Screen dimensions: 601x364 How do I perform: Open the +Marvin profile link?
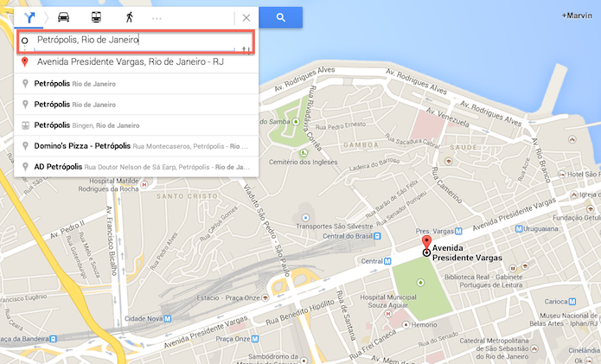click(x=577, y=16)
